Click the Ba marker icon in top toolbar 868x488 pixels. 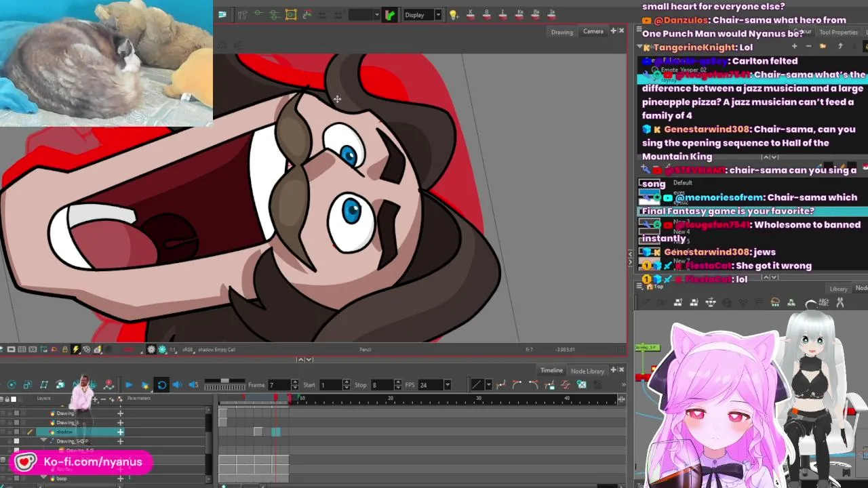pyautogui.click(x=536, y=14)
